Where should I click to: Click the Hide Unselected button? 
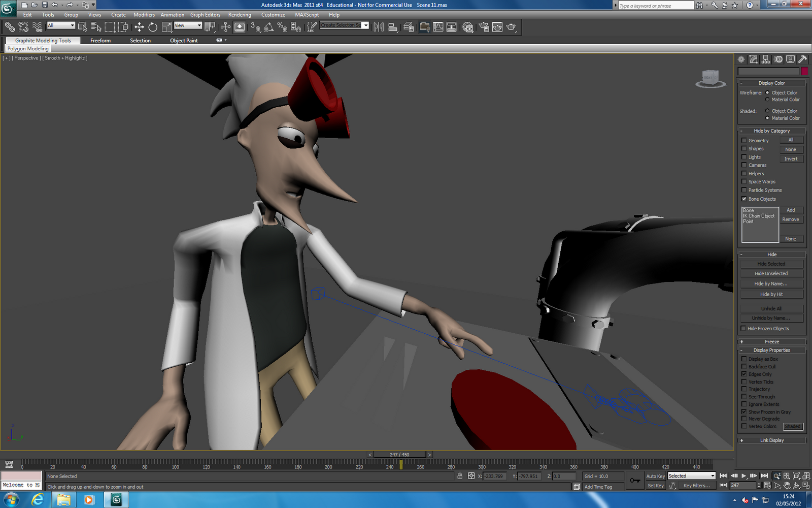[x=771, y=273]
